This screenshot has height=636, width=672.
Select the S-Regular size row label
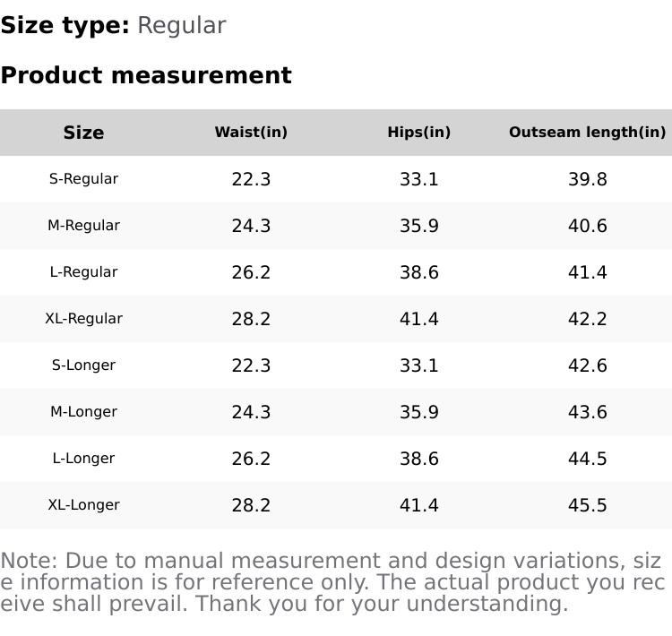(x=83, y=179)
